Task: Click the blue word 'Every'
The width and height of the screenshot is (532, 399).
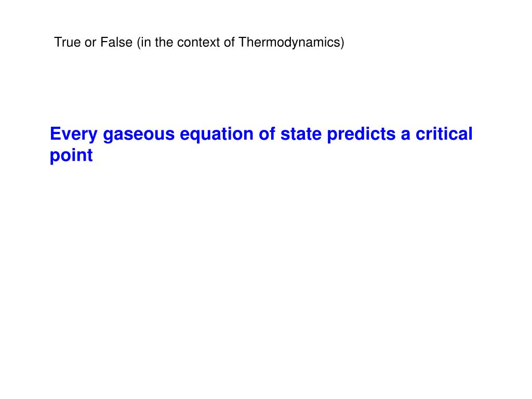Action: tap(74, 135)
